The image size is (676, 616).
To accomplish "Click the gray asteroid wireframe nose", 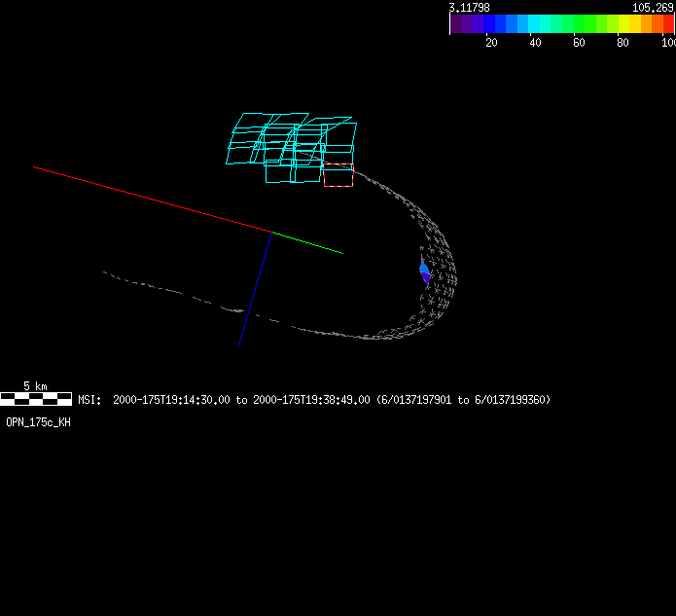I will coord(447,282).
